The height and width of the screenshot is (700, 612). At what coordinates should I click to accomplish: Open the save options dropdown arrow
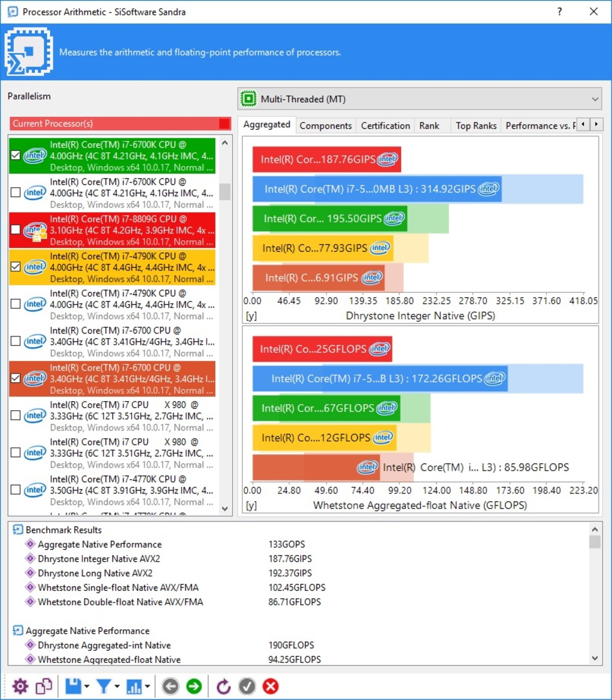pyautogui.click(x=87, y=686)
